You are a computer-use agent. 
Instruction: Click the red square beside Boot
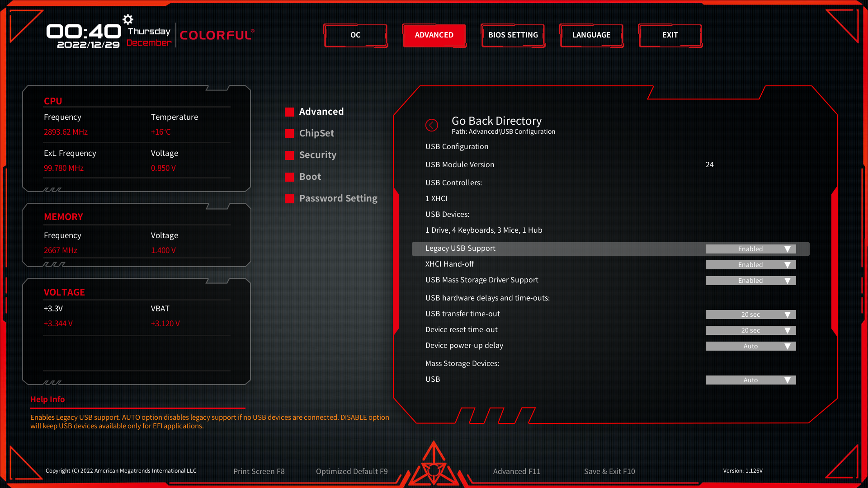click(x=289, y=177)
